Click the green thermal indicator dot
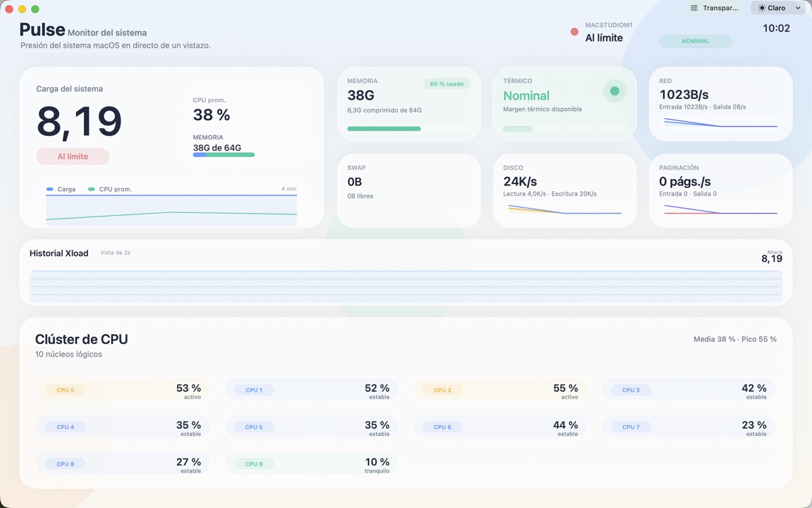Screen dimensions: 812x508 tap(614, 91)
